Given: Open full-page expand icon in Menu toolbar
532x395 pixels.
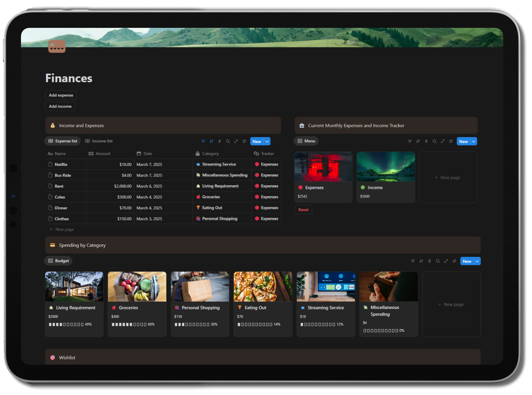Looking at the screenshot, I should tap(443, 141).
